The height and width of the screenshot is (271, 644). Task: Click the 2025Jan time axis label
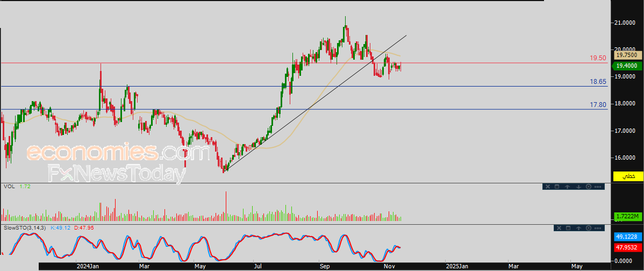tap(457, 267)
